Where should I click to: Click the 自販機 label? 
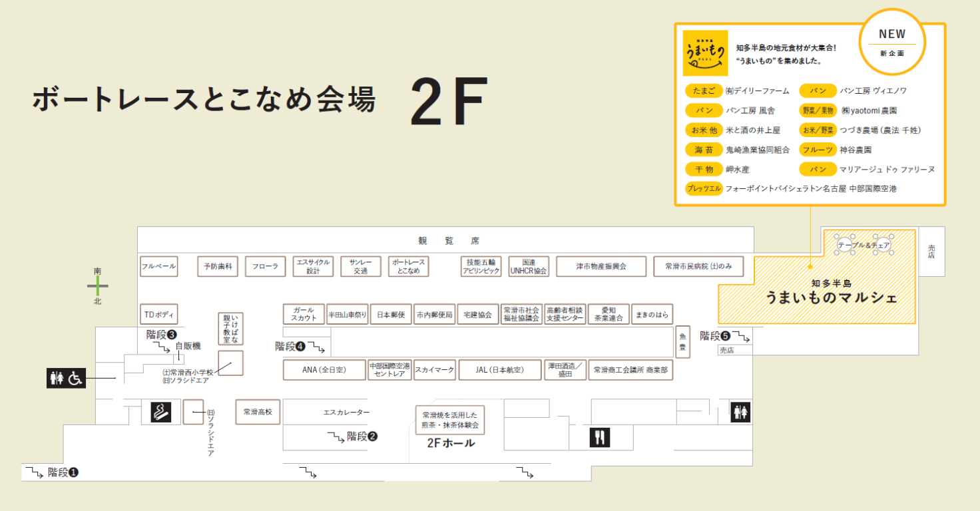point(188,346)
